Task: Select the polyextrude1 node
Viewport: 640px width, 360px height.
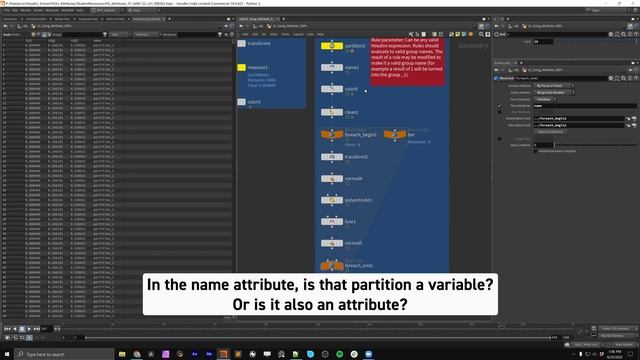Action: click(332, 200)
